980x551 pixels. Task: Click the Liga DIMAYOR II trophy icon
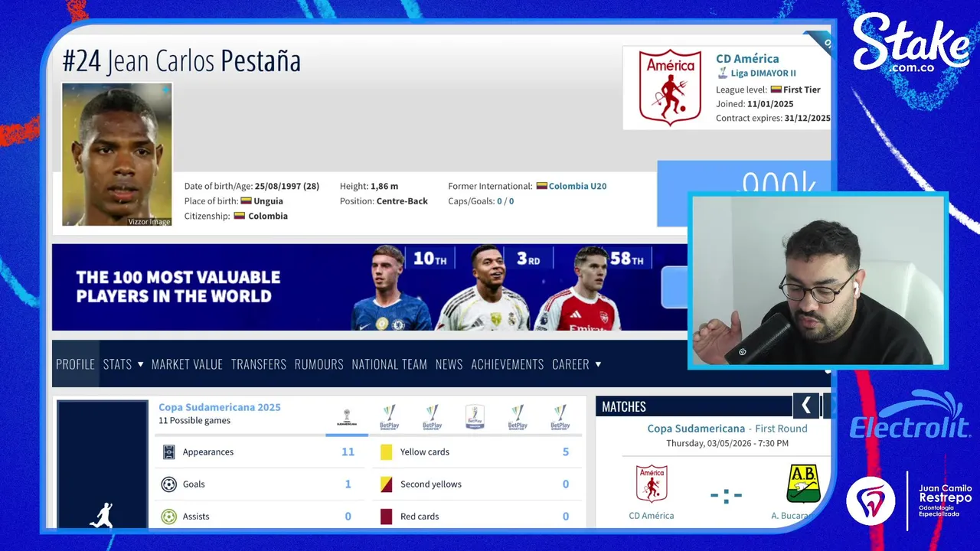click(722, 73)
